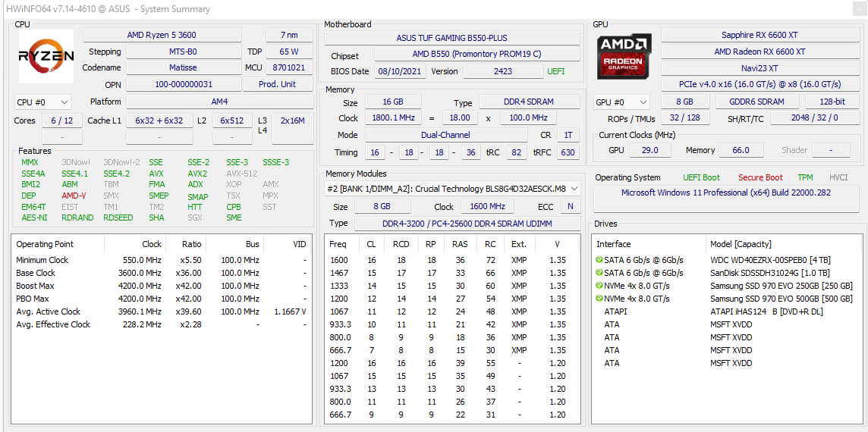Click the 16 GB memory size value
Viewport: 868px width, 432px height.
point(392,102)
